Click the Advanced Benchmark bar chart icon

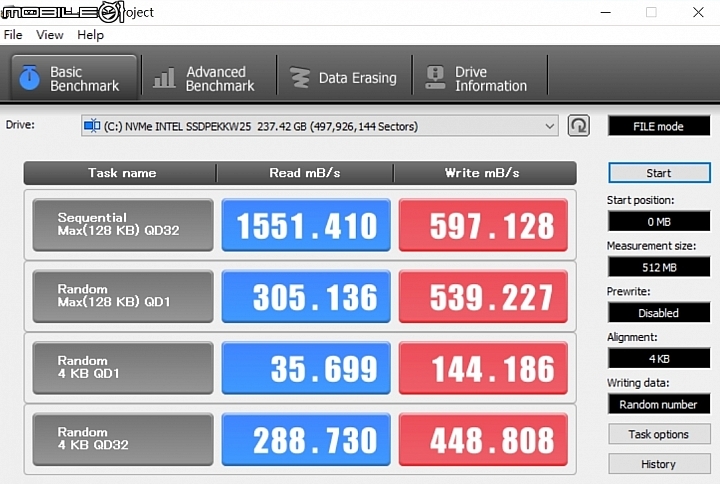coord(164,78)
